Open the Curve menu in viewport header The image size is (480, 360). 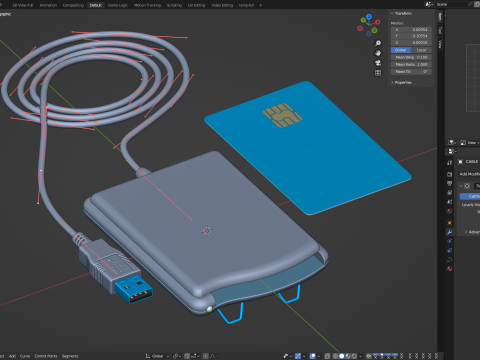click(25, 356)
